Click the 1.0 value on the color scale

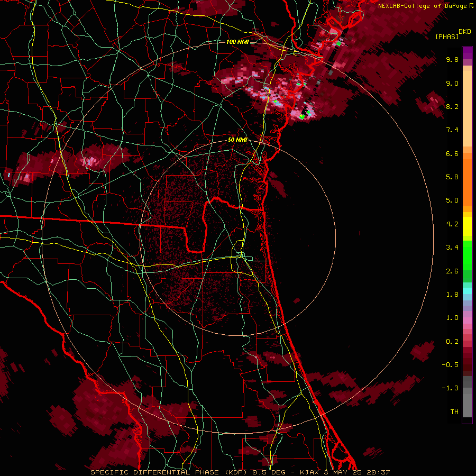pyautogui.click(x=452, y=318)
